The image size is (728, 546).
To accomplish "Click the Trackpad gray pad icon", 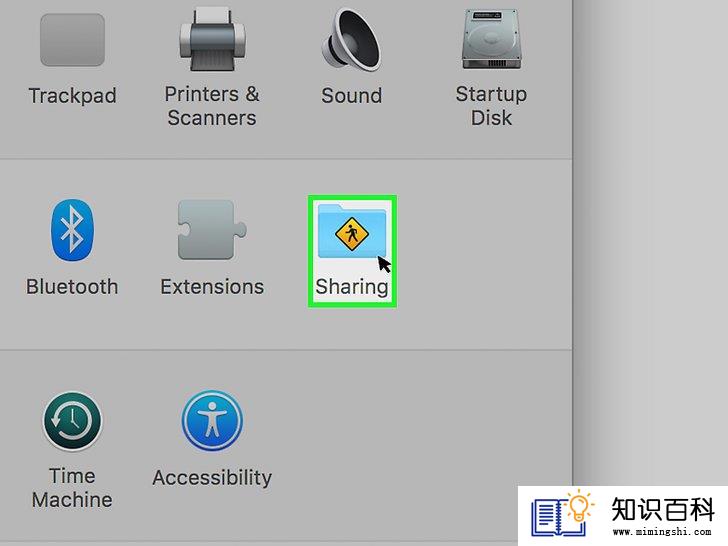I will click(x=72, y=40).
